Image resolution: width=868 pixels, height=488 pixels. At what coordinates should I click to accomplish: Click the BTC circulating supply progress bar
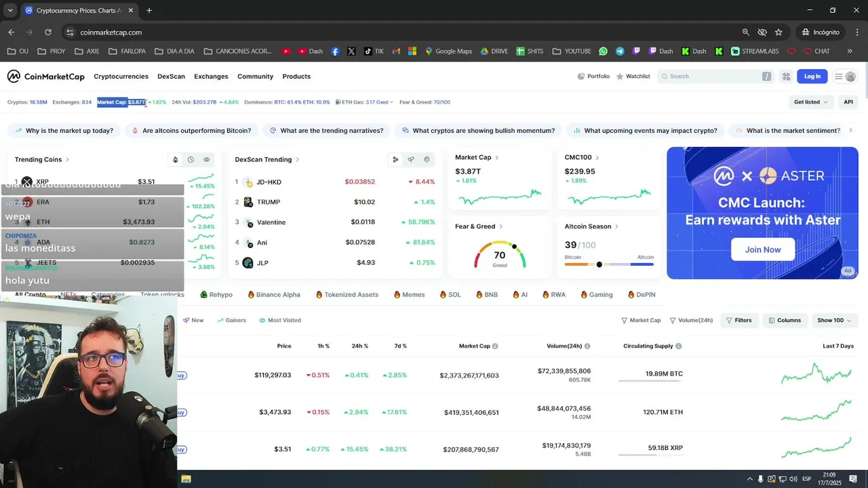tap(650, 382)
